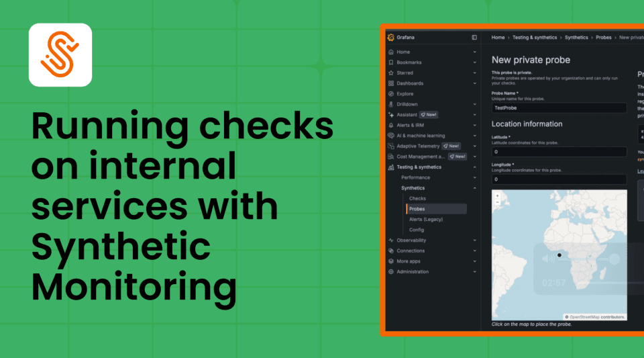Click the black probe marker on the map
The height and width of the screenshot is (358, 644).
(x=559, y=255)
